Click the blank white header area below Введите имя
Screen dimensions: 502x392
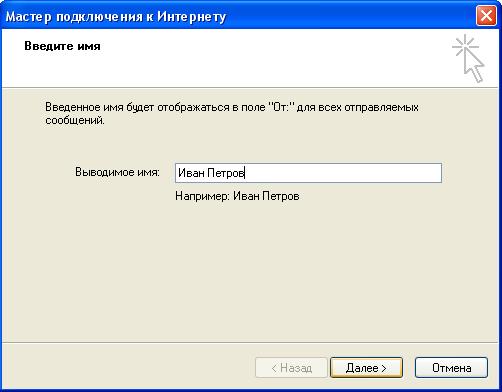tap(200, 69)
